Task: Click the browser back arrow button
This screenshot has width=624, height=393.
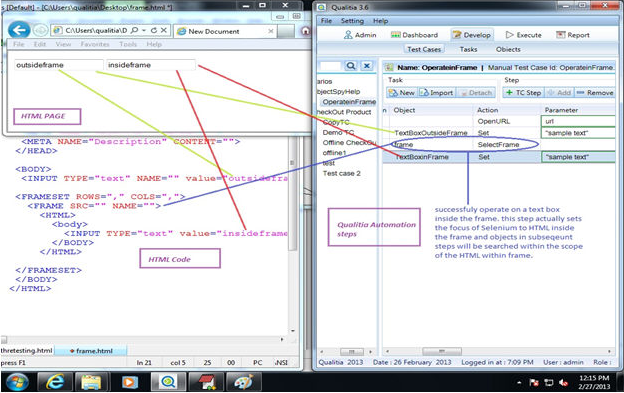Action: [x=19, y=30]
